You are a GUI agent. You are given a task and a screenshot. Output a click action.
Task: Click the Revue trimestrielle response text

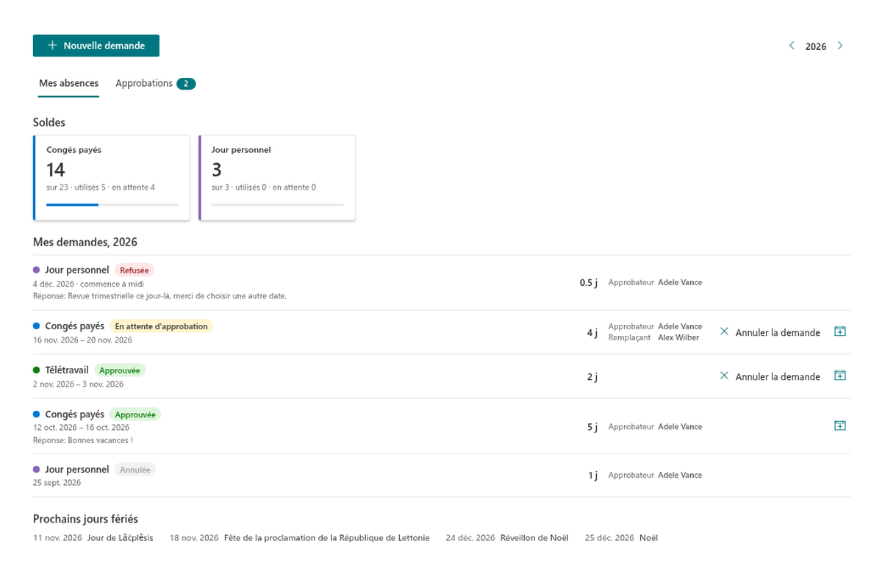point(159,296)
